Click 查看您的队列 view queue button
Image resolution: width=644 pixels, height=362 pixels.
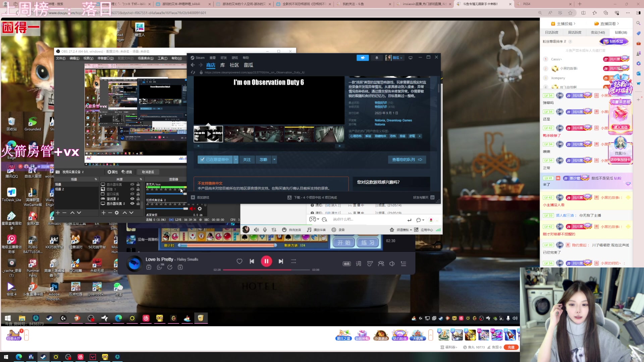tap(407, 160)
